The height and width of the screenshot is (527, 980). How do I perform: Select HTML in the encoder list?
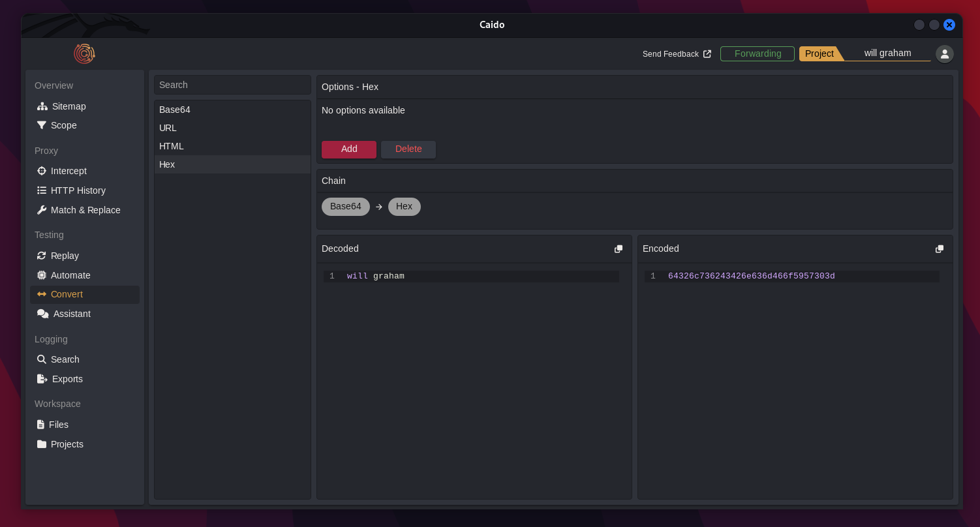[232, 146]
